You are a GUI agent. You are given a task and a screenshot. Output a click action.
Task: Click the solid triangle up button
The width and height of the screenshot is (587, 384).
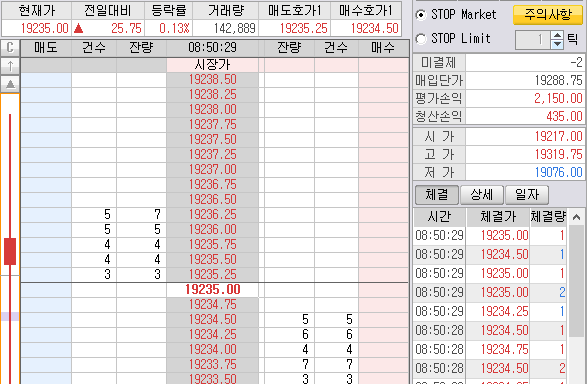point(10,84)
